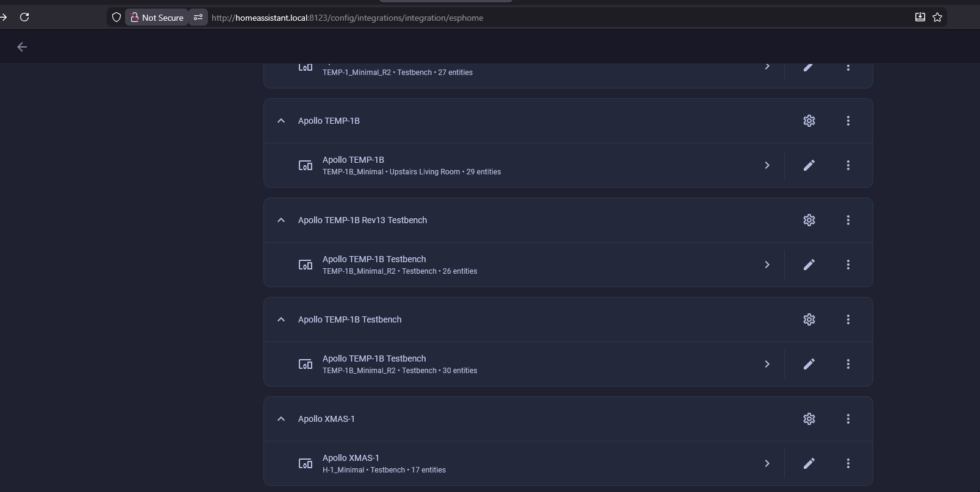Edit the Upstairs Living Room TEMP-1B device
980x492 pixels.
[x=809, y=165]
